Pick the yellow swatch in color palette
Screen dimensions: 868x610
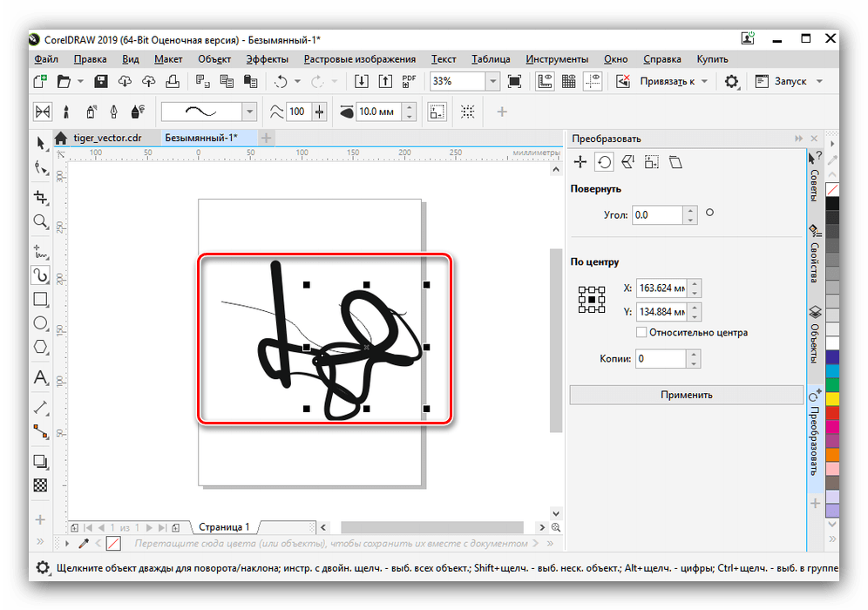coord(832,398)
